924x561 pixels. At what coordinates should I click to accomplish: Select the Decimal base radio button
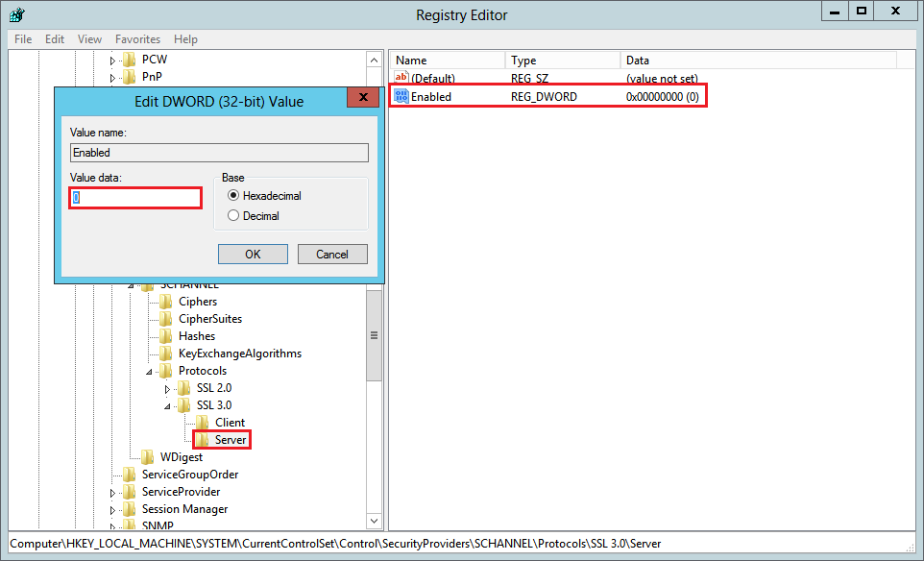tap(233, 216)
